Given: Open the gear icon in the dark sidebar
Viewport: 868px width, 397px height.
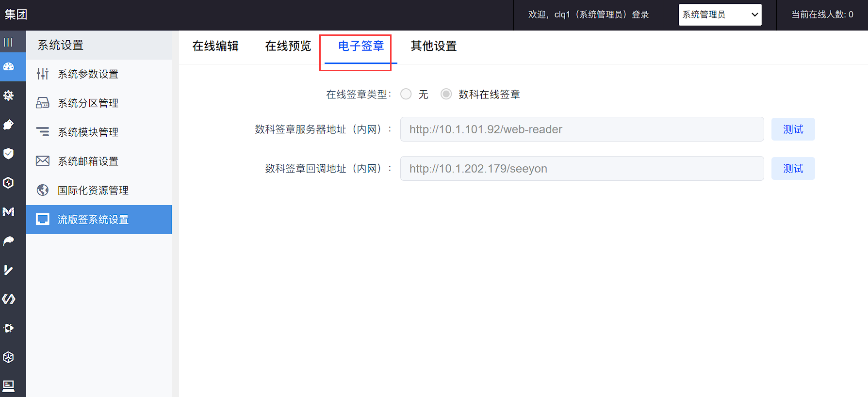Looking at the screenshot, I should 8,95.
